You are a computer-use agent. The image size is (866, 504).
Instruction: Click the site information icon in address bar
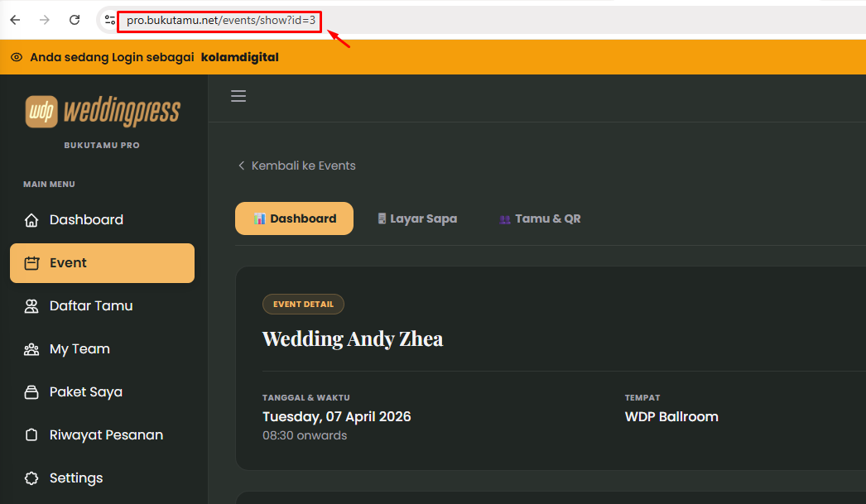[110, 19]
